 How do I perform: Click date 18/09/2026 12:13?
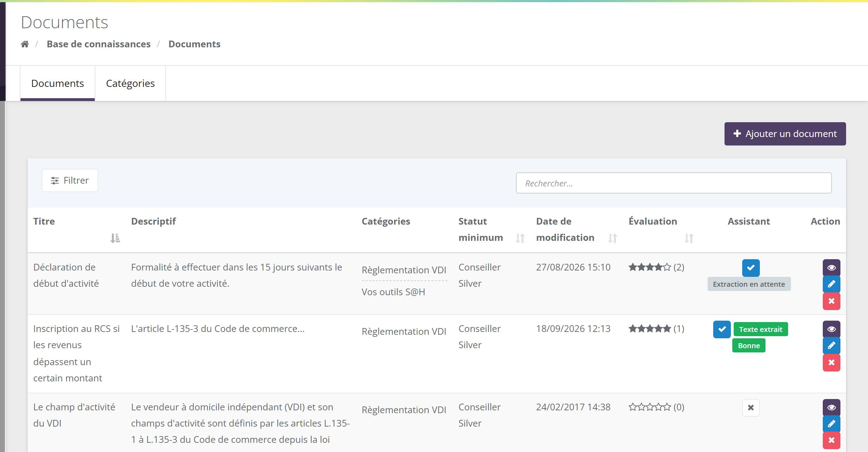[x=573, y=329]
